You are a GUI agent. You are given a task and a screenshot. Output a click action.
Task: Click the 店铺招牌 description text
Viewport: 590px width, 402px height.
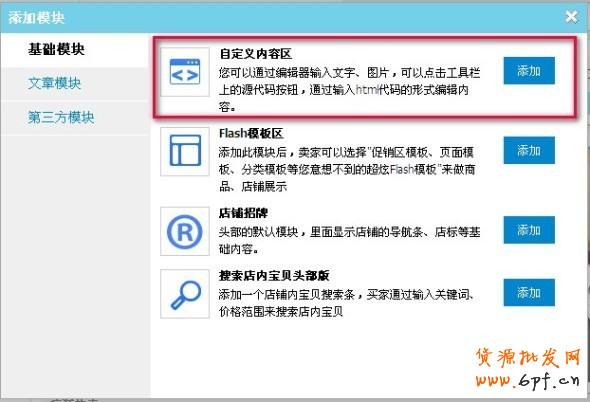click(350, 240)
